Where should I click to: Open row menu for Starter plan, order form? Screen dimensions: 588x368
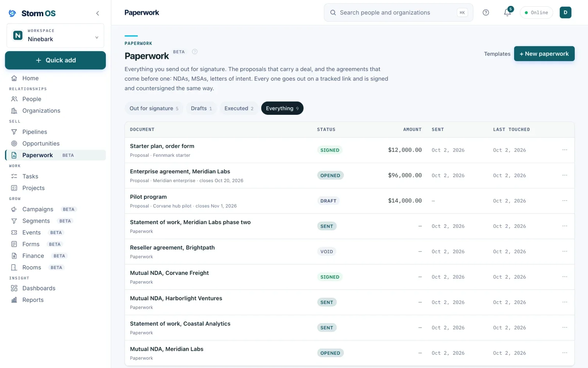[x=564, y=150]
